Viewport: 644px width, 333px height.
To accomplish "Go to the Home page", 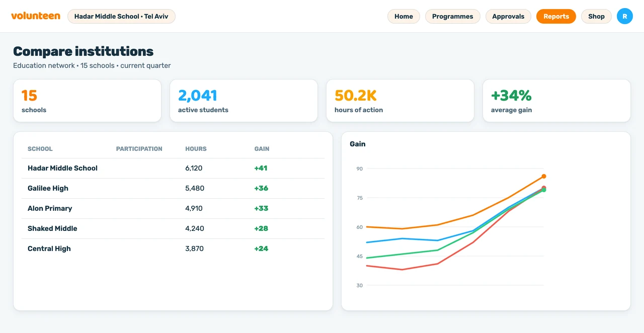I will tap(404, 16).
